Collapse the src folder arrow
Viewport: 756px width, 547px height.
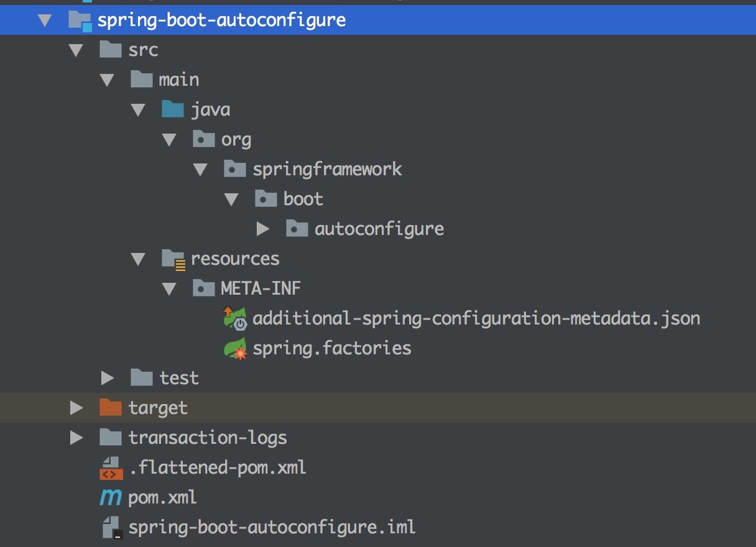76,50
